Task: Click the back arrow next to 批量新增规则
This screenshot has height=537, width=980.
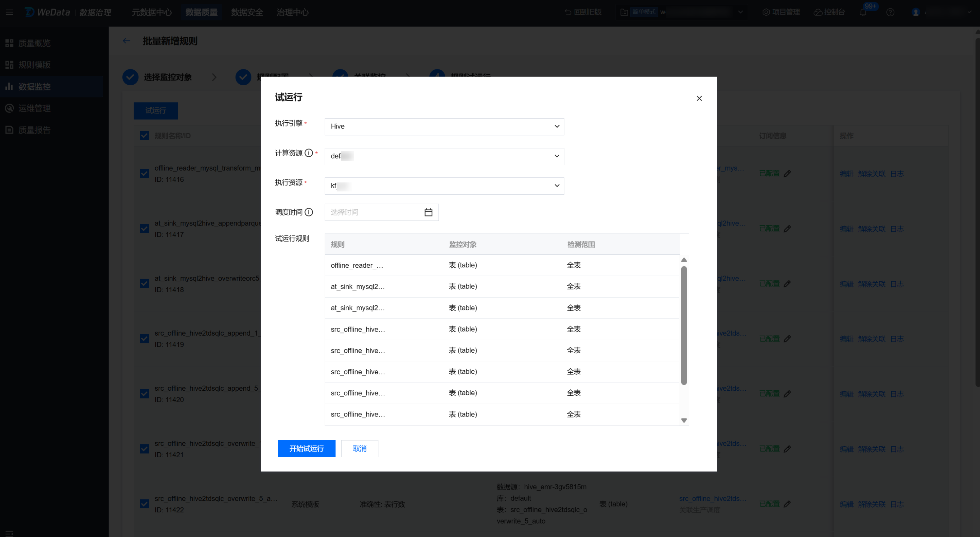Action: click(126, 41)
